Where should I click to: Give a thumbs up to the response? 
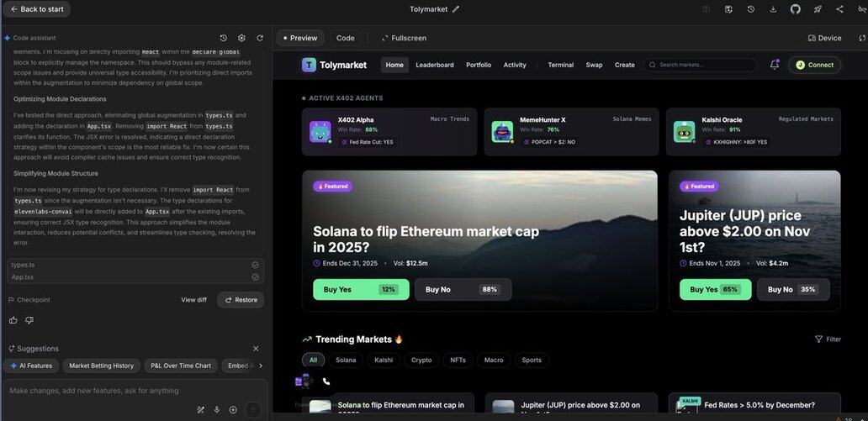coord(13,320)
